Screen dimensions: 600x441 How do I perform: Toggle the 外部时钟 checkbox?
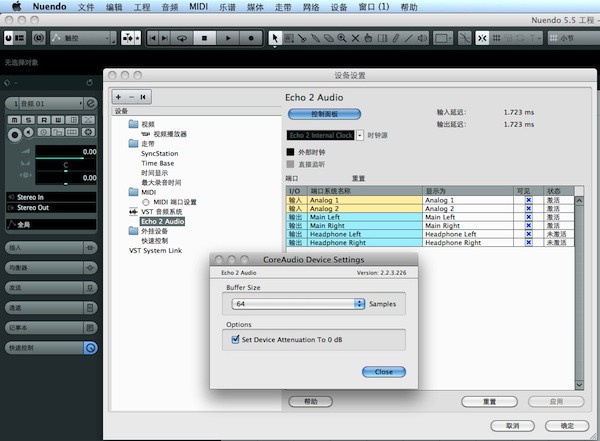290,152
